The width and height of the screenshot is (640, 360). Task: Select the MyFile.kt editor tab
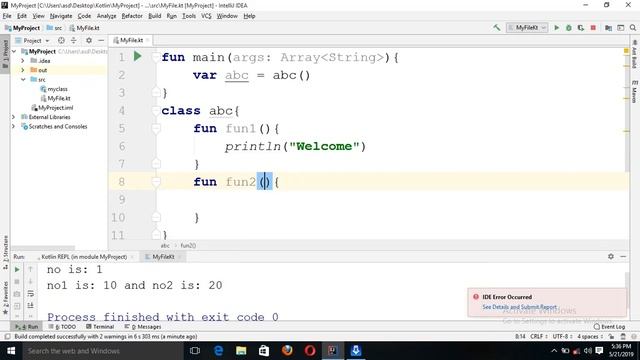pos(131,40)
